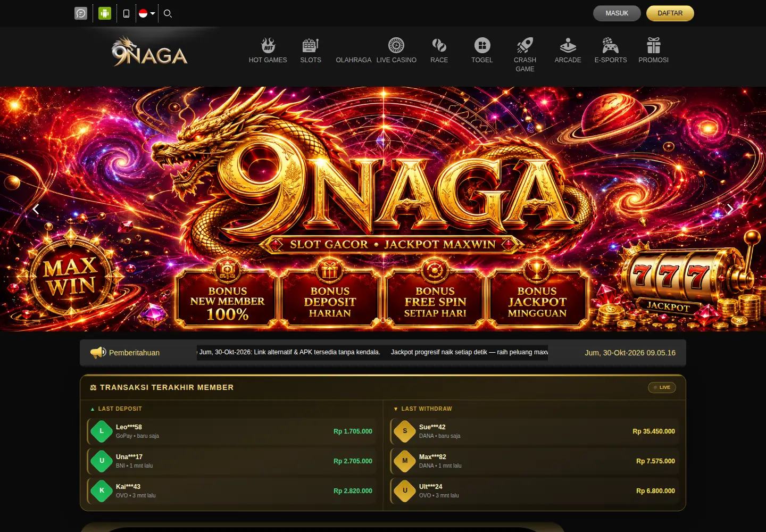Image resolution: width=766 pixels, height=532 pixels.
Task: Select the middle banner carousel dot
Action: [x=383, y=320]
